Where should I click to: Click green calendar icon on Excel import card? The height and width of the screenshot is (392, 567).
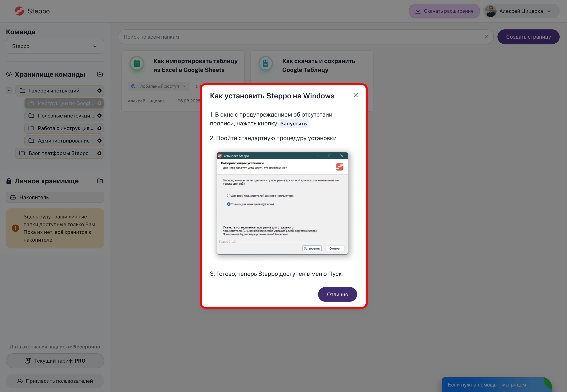137,64
